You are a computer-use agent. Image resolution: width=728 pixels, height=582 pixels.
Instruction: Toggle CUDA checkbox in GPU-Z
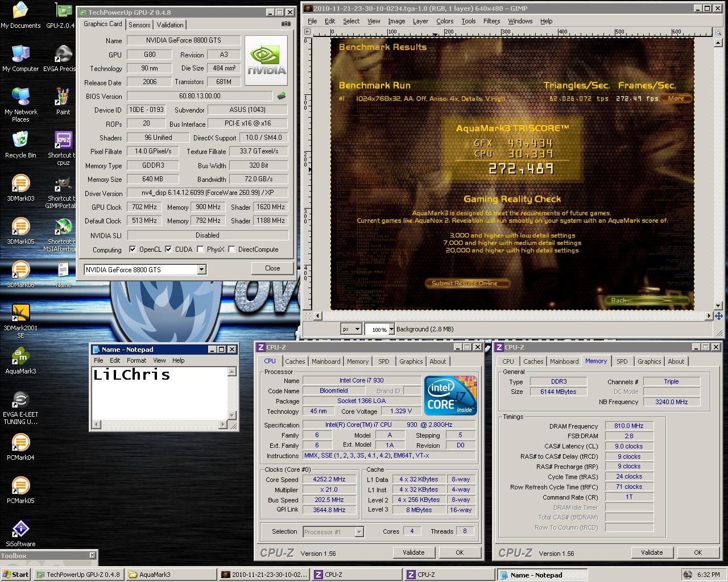click(168, 249)
